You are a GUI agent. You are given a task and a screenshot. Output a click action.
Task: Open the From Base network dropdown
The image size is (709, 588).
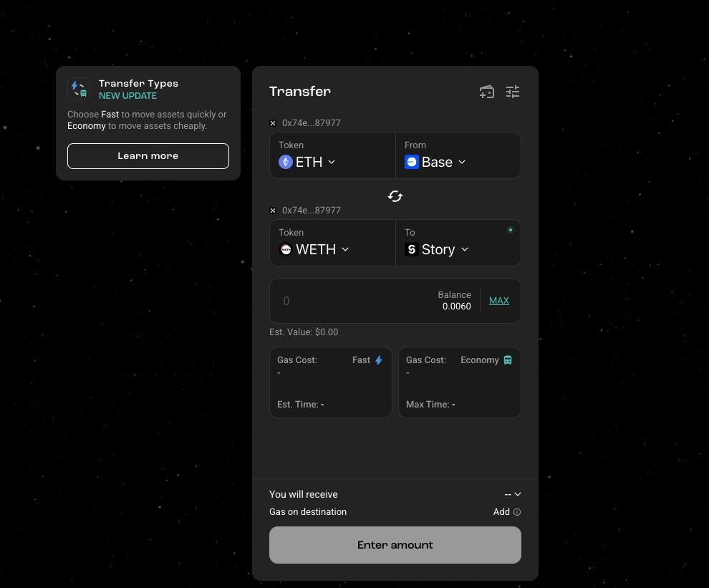pyautogui.click(x=435, y=162)
